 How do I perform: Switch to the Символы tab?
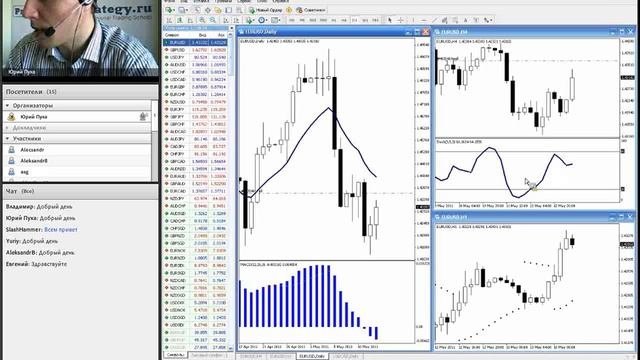175,356
